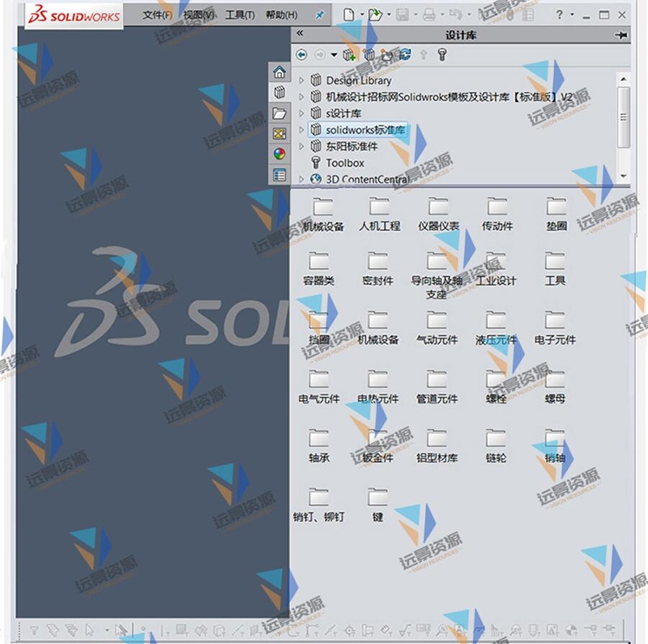Pin the menu bar in place
The height and width of the screenshot is (644, 648).
(x=319, y=15)
